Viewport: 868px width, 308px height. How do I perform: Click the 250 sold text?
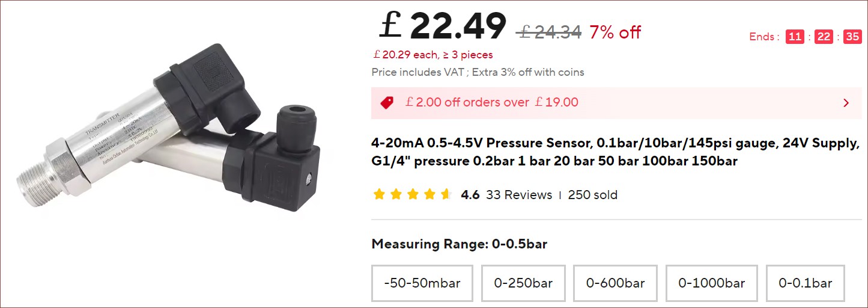[592, 195]
